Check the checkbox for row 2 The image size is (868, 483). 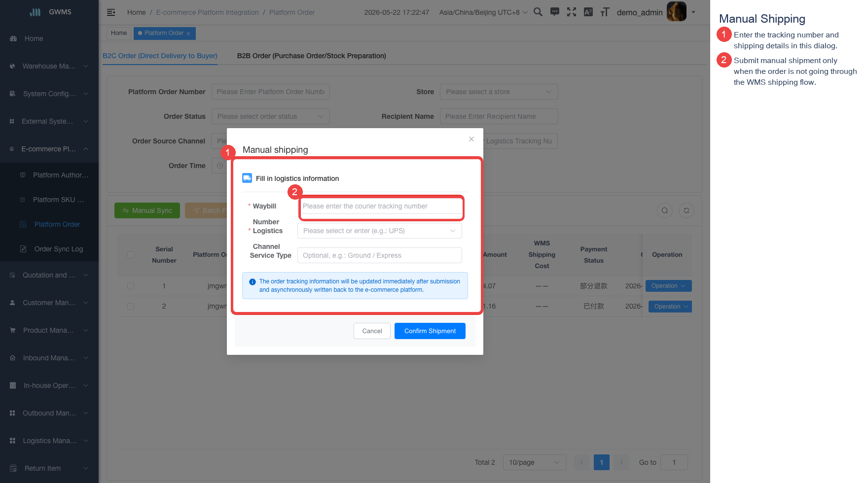click(131, 307)
